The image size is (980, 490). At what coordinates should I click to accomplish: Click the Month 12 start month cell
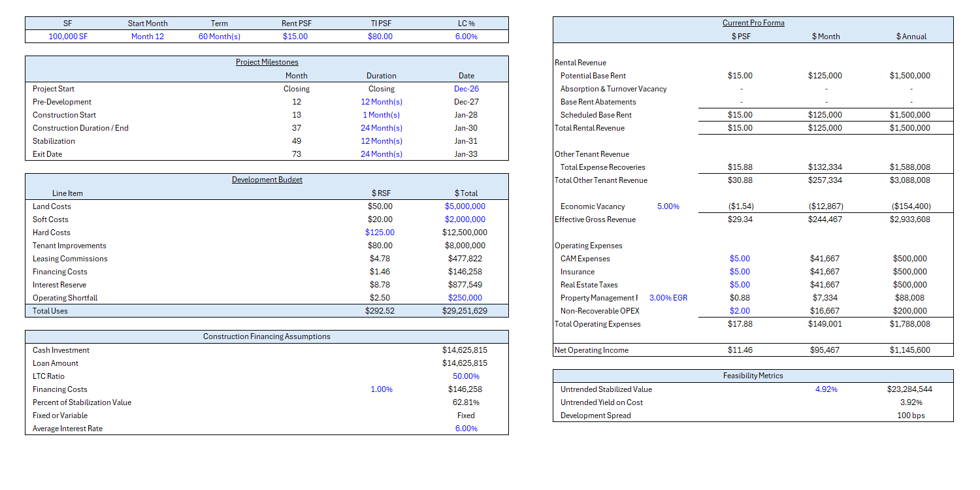pos(148,37)
